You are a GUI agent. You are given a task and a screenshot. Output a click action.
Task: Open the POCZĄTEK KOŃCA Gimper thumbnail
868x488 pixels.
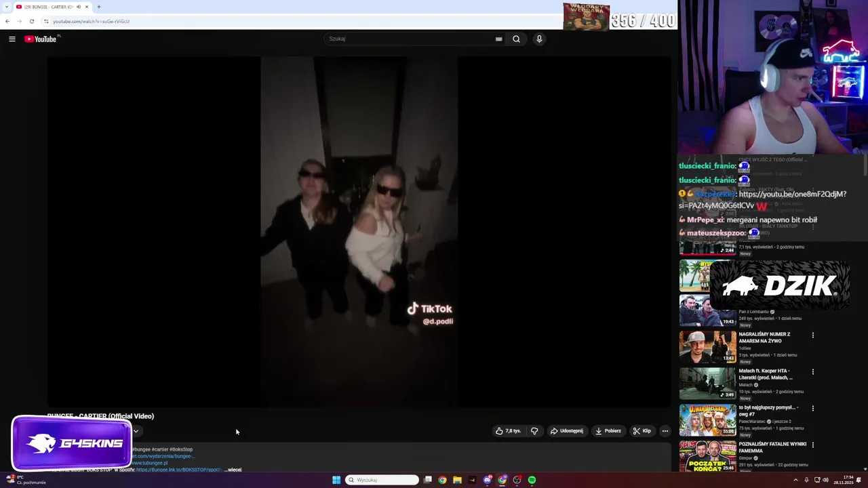pyautogui.click(x=707, y=456)
